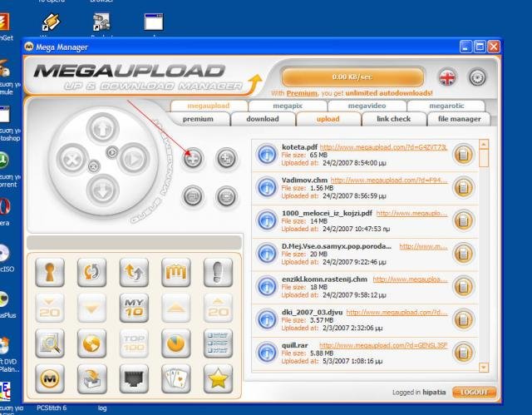Click the down arrow on the circular control pad
Image resolution: width=532 pixels, height=415 pixels.
tap(103, 190)
